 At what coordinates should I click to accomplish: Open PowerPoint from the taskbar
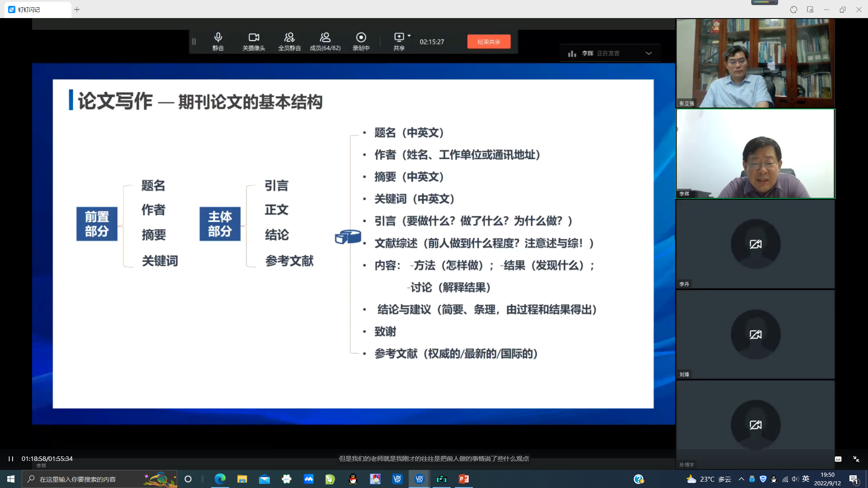pos(463,479)
